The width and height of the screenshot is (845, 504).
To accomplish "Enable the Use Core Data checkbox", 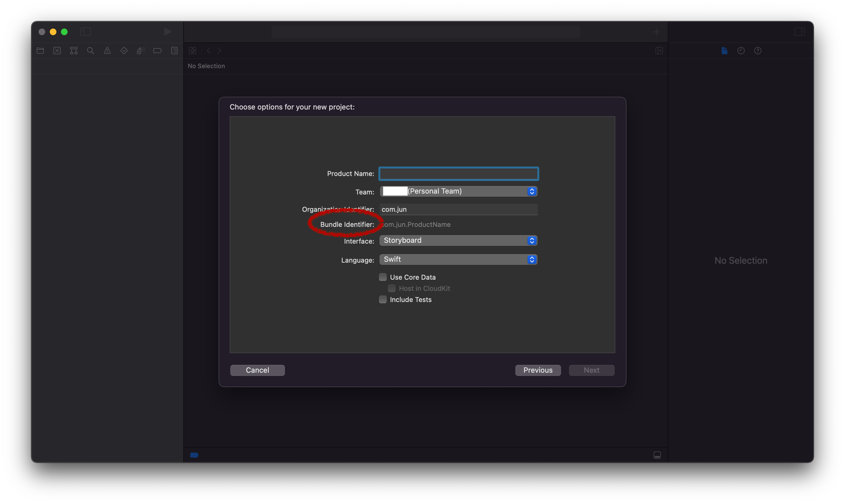I will click(383, 277).
